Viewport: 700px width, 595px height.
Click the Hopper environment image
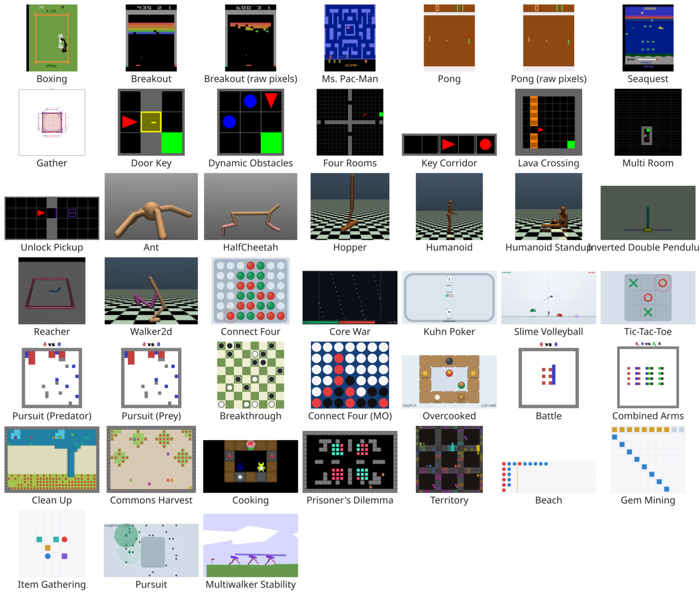[x=350, y=206]
